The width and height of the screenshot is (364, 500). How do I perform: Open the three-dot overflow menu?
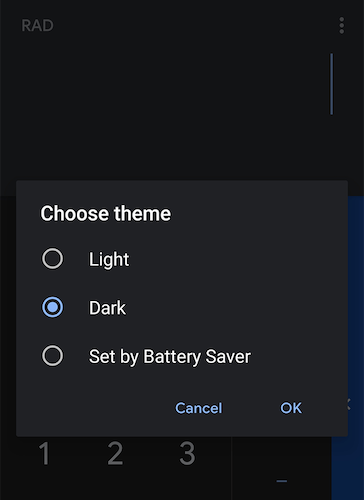[341, 26]
